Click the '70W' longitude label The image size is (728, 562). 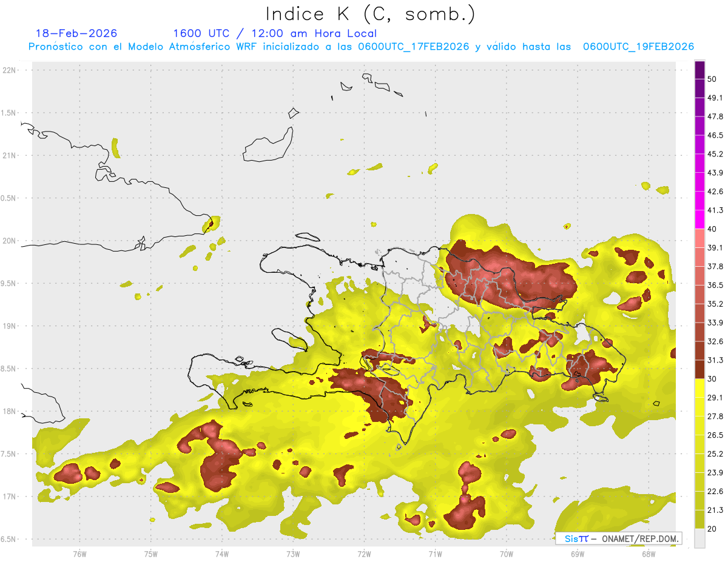click(x=507, y=554)
